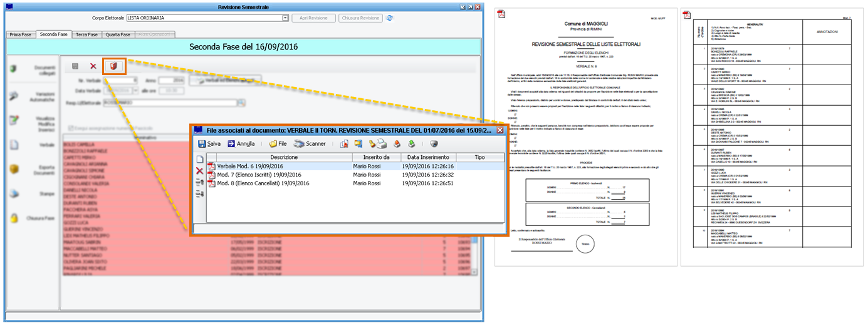Click the red X delete icon in the Seconda Fase toolbar
868x328 pixels.
[x=93, y=66]
